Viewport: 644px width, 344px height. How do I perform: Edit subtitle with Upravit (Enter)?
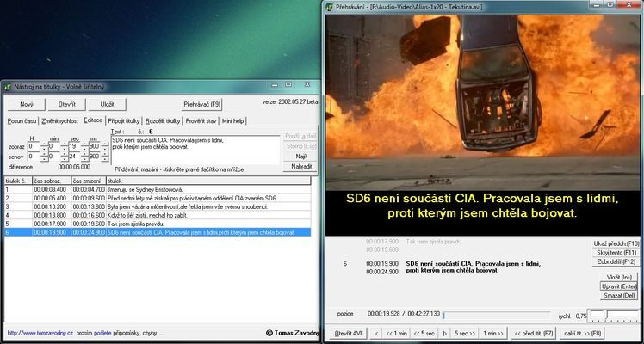pos(619,286)
